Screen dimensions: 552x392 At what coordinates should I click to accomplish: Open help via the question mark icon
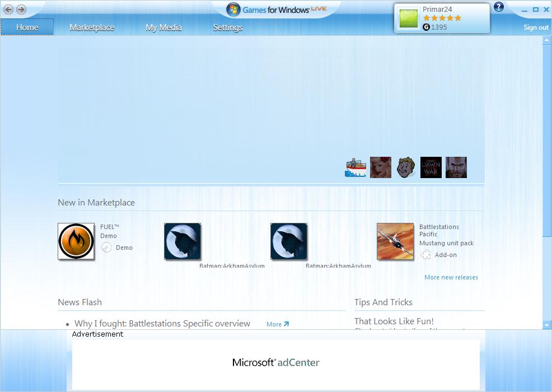498,7
